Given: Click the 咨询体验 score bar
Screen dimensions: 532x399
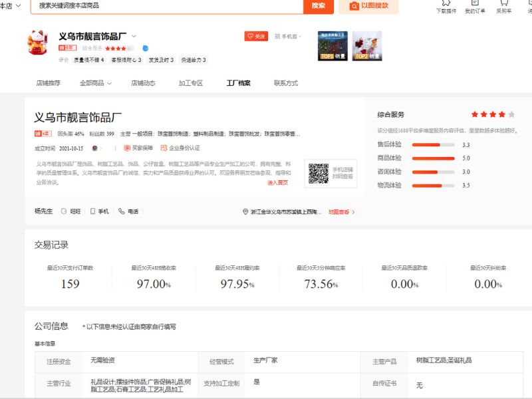Looking at the screenshot, I should (x=433, y=172).
